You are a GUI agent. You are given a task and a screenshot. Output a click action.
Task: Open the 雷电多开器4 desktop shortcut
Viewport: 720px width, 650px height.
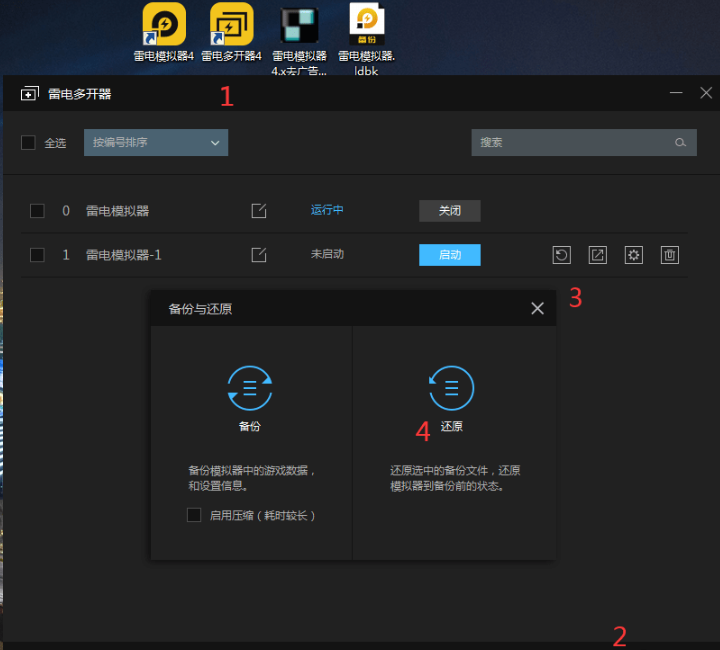coord(231,25)
